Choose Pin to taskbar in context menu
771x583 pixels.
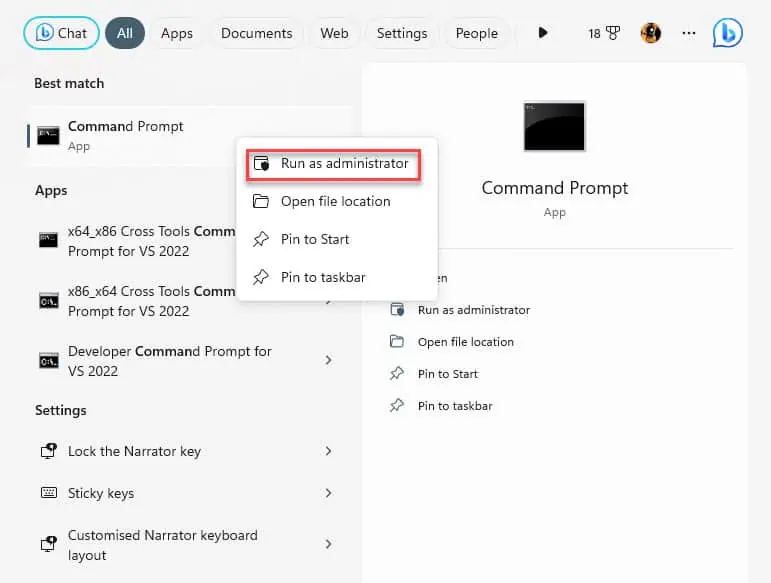(x=336, y=277)
